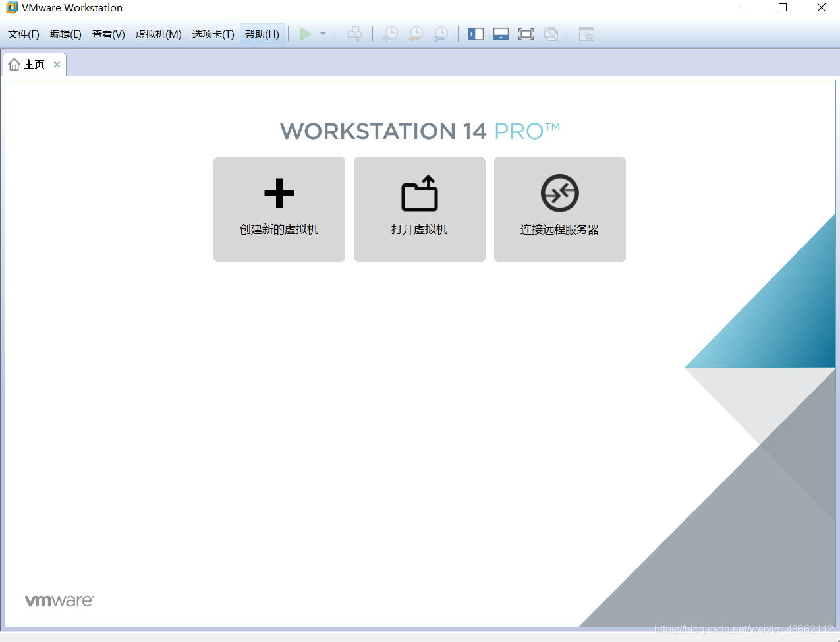Screen dimensions: 840x642
Task: Open the snapshot manager icon
Action: 441,34
